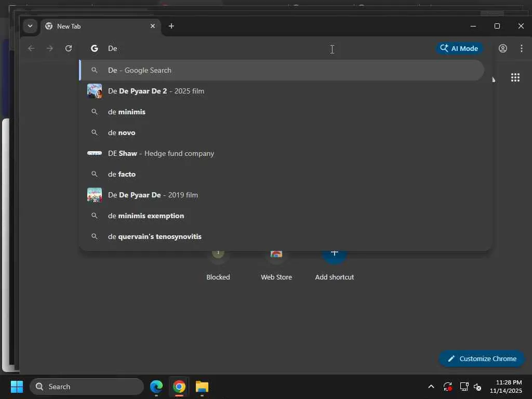Click the Google G icon in address bar

pyautogui.click(x=95, y=48)
